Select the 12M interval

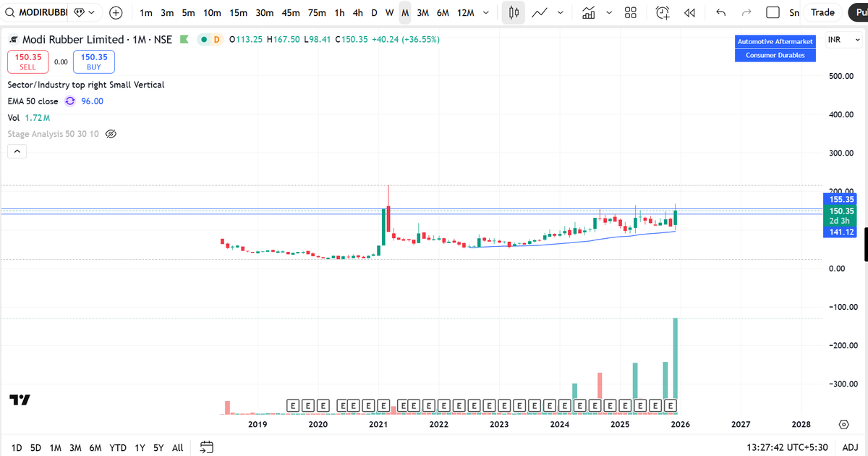[465, 12]
